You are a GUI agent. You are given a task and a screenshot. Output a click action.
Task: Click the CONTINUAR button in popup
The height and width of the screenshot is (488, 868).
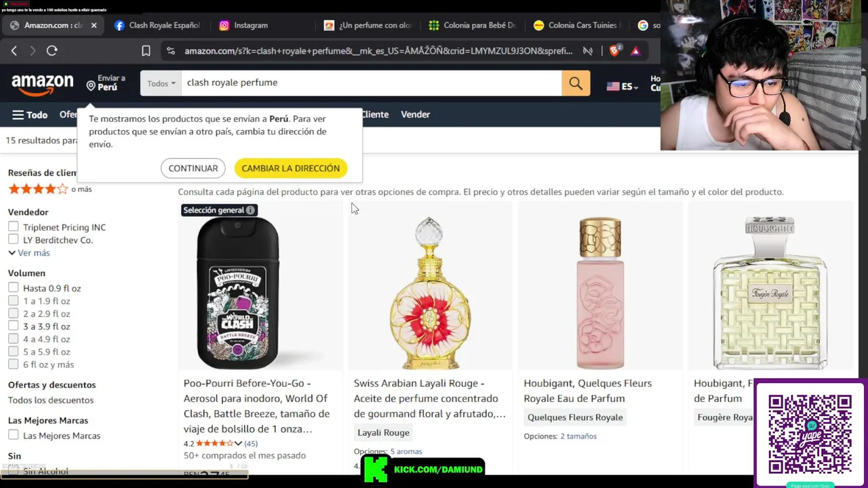(193, 168)
